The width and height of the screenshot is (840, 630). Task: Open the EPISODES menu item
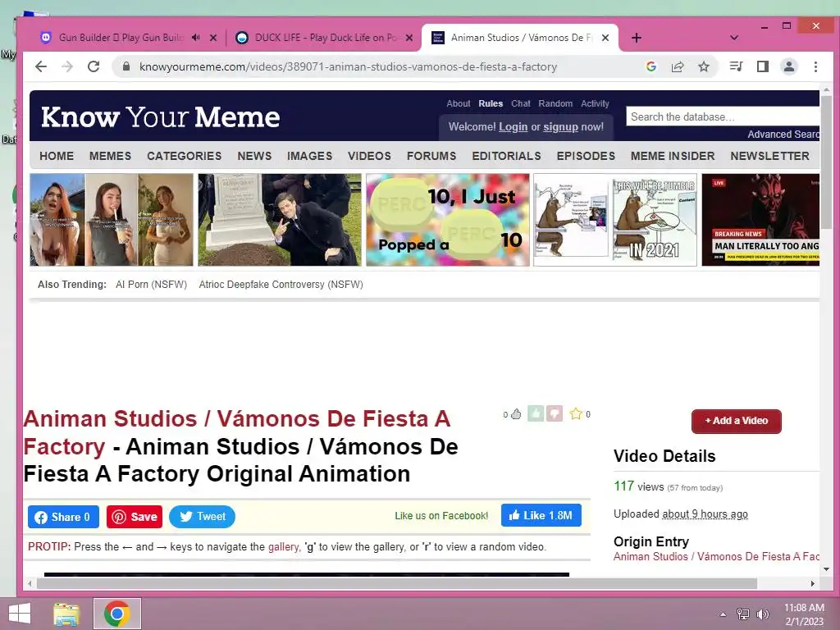click(586, 156)
